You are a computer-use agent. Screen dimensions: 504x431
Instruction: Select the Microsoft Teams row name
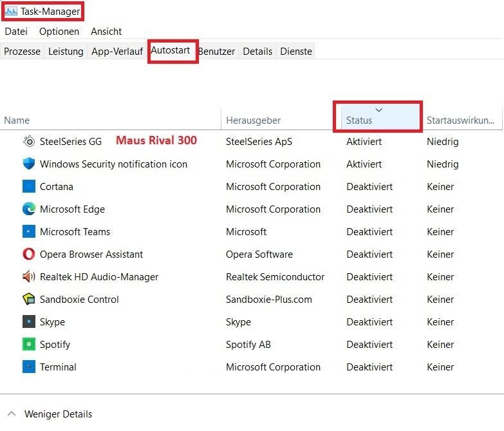75,231
